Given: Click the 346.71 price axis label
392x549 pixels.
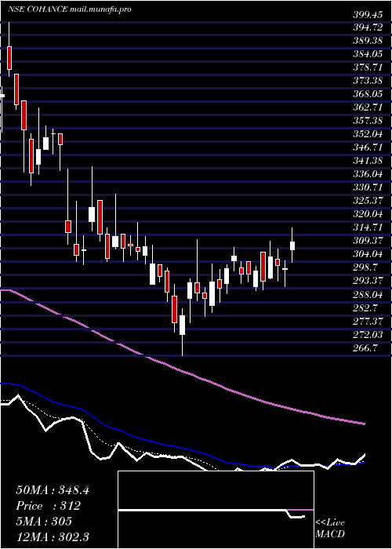Looking at the screenshot, I should pyautogui.click(x=367, y=147).
